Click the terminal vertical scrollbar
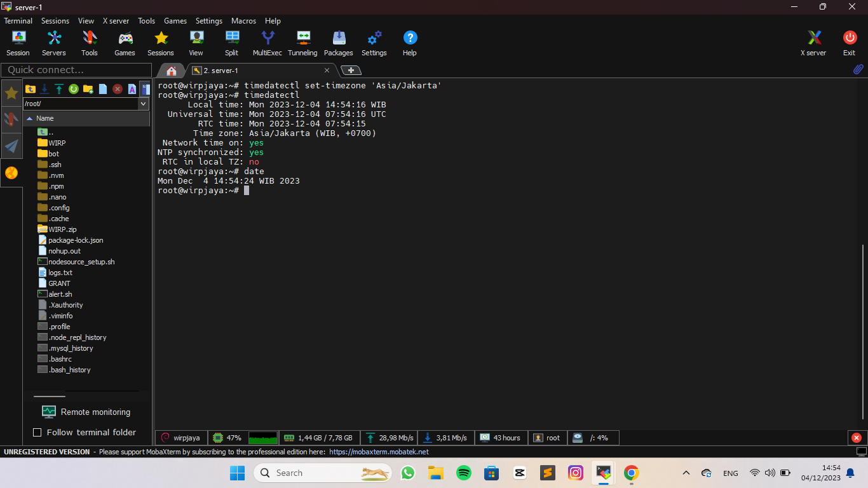The height and width of the screenshot is (488, 868). tap(863, 330)
